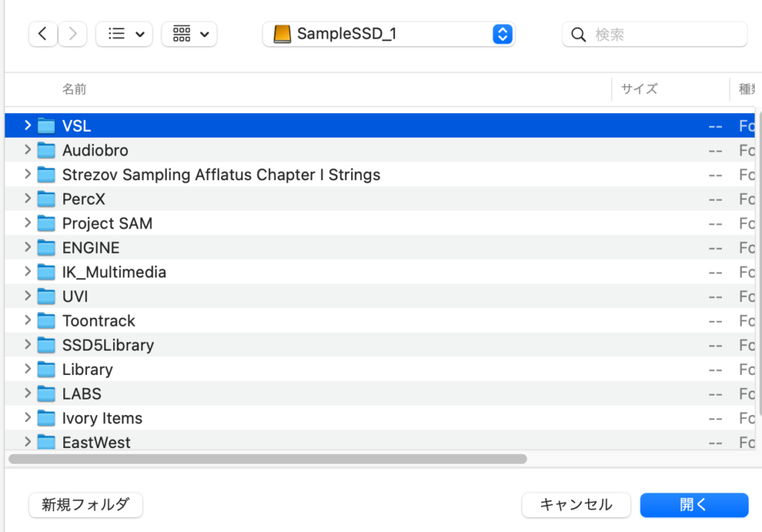The width and height of the screenshot is (762, 532).
Task: Click the Project SAM folder name
Action: click(107, 223)
